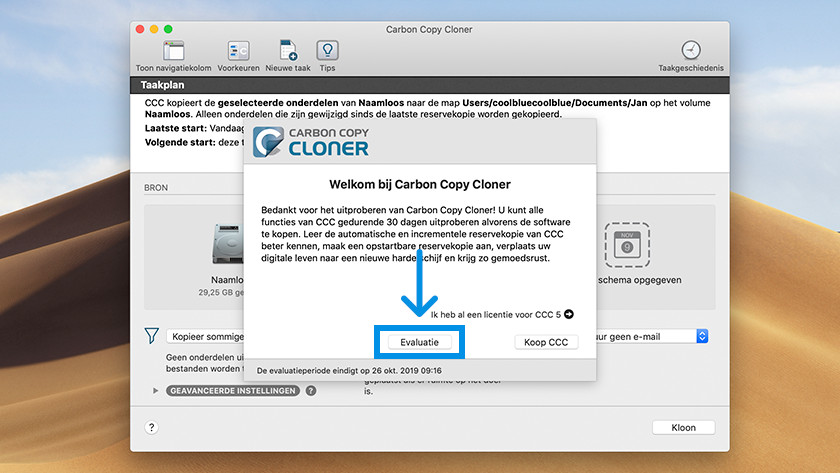Screen dimensions: 840x473
Task: Click the Carbon Copy Cloner logo in dialog
Action: tap(311, 142)
